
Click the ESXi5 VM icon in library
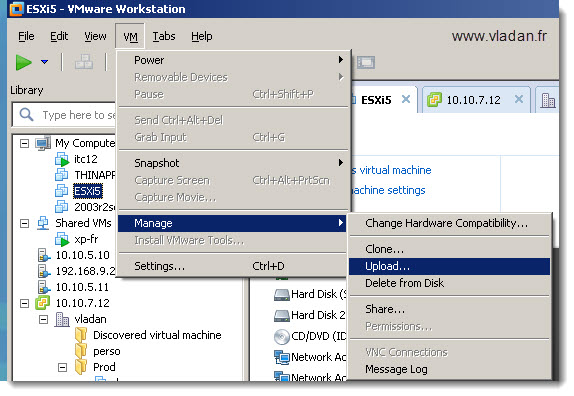62,191
